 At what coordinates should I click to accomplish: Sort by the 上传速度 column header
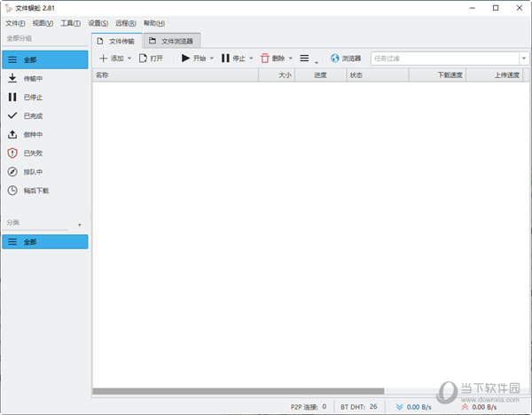tap(495, 75)
